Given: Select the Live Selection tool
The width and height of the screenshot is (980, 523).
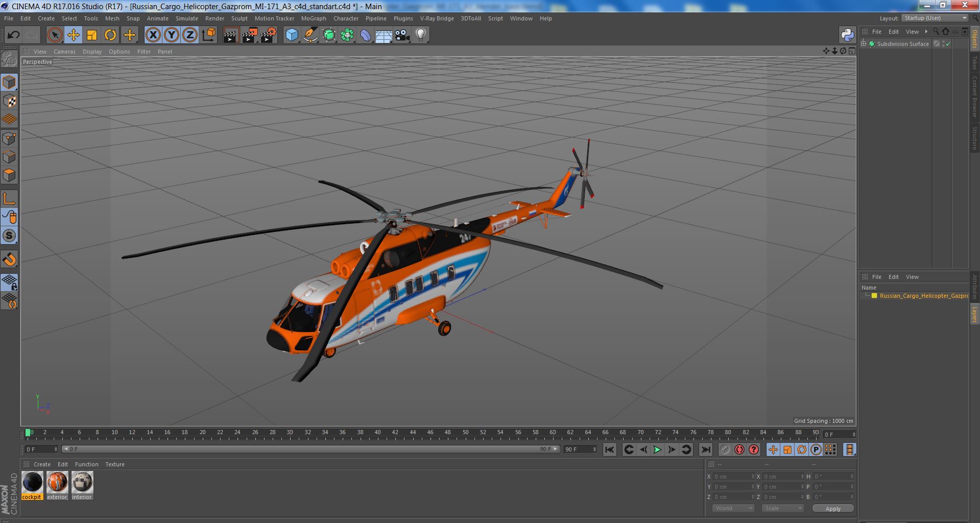Looking at the screenshot, I should pos(55,35).
